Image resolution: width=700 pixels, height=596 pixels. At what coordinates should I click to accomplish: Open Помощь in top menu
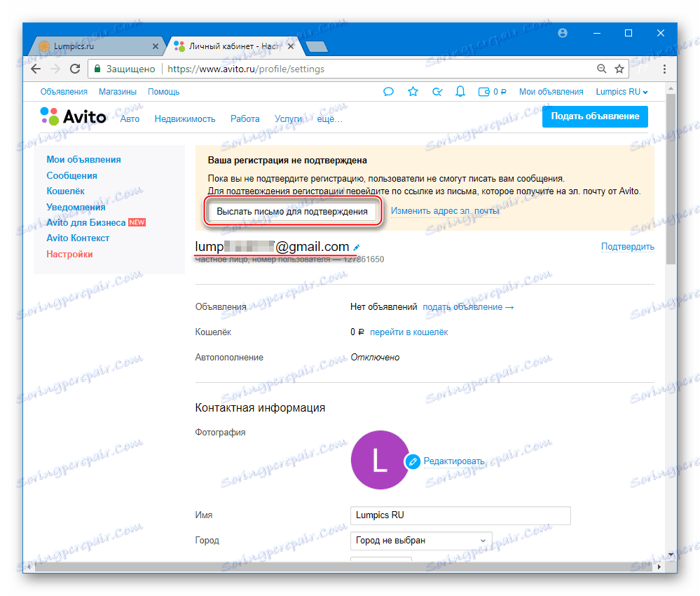pyautogui.click(x=164, y=92)
